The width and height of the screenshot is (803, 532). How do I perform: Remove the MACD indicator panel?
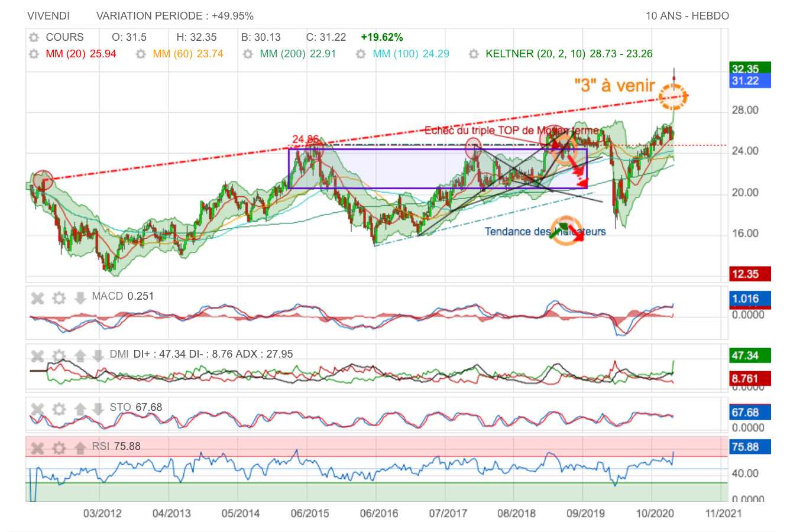38,298
